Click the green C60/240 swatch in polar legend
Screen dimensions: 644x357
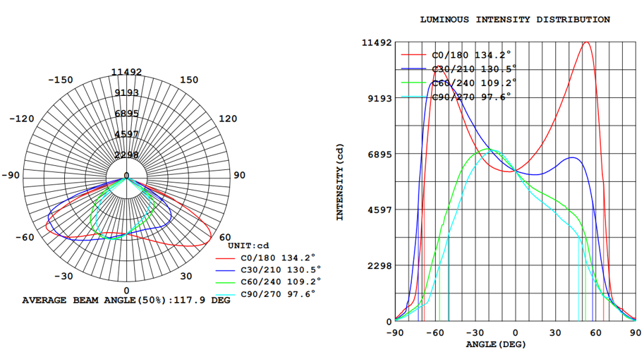(x=226, y=282)
